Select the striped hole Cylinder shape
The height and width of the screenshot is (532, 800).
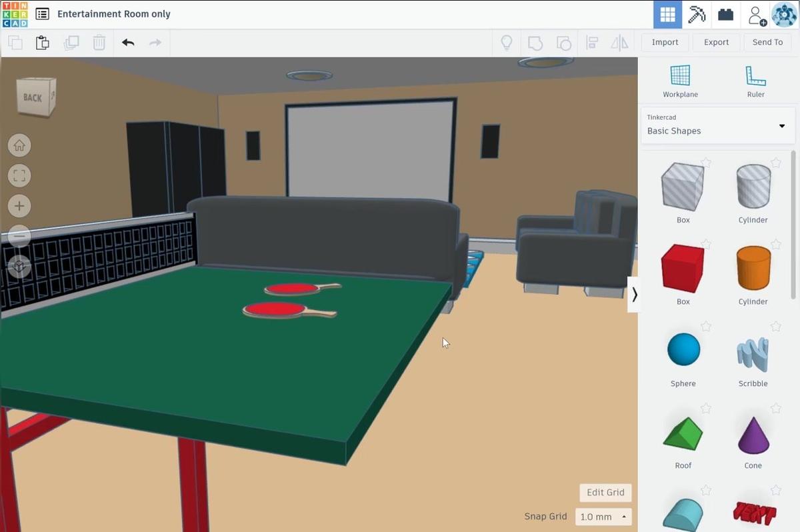[753, 187]
